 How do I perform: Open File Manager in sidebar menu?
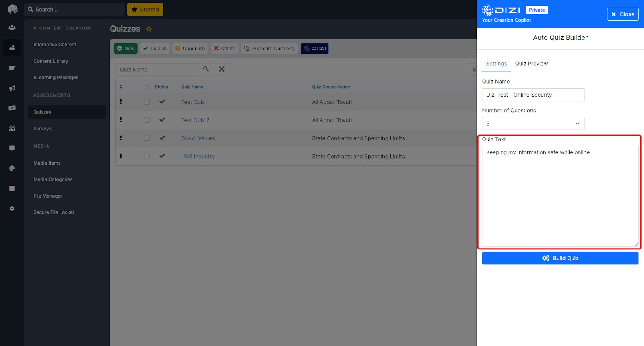point(48,196)
